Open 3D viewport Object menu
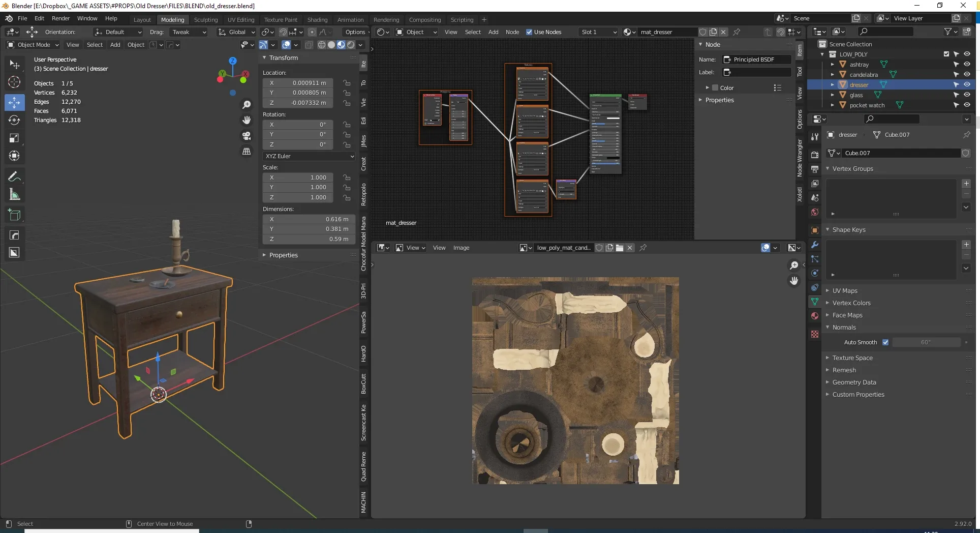 tap(136, 45)
